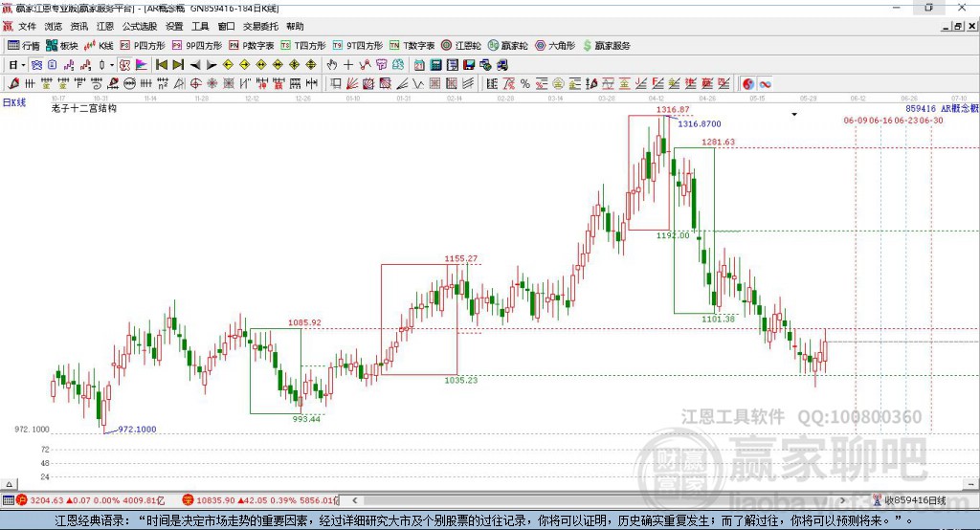Select the crosshair plus cursor icon

pyautogui.click(x=348, y=65)
